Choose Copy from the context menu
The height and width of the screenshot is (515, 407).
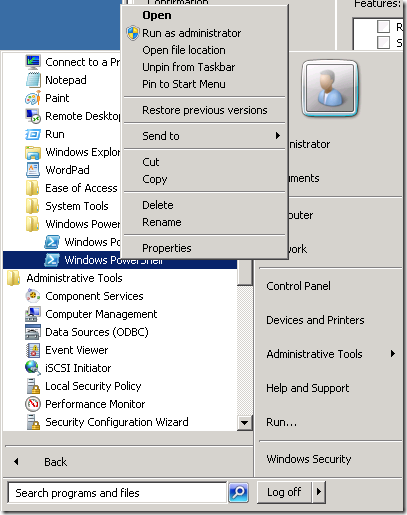(x=204, y=179)
